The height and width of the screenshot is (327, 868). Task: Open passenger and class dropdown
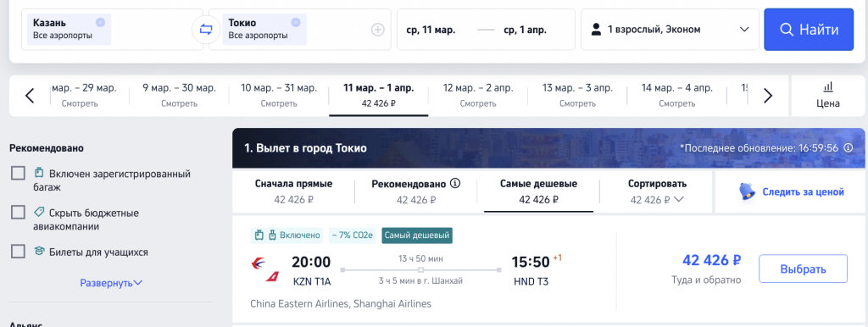point(670,30)
